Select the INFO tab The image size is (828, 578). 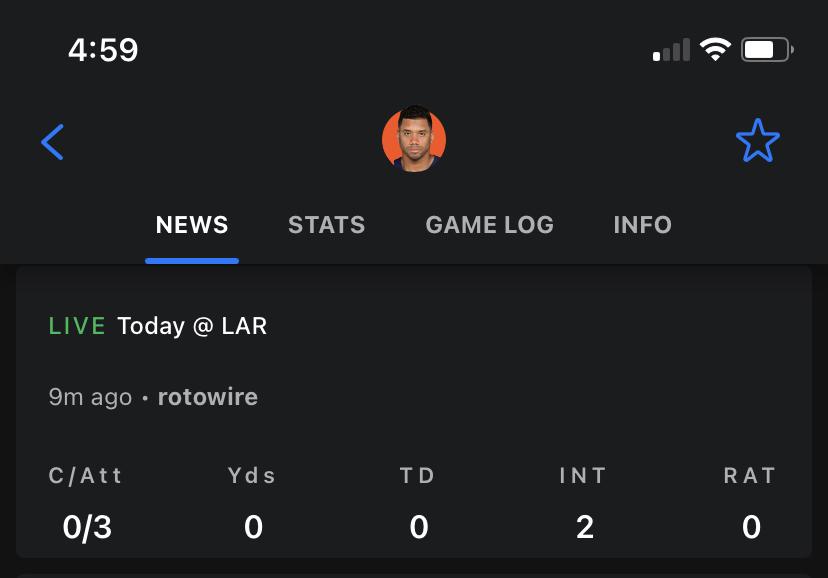click(x=642, y=225)
